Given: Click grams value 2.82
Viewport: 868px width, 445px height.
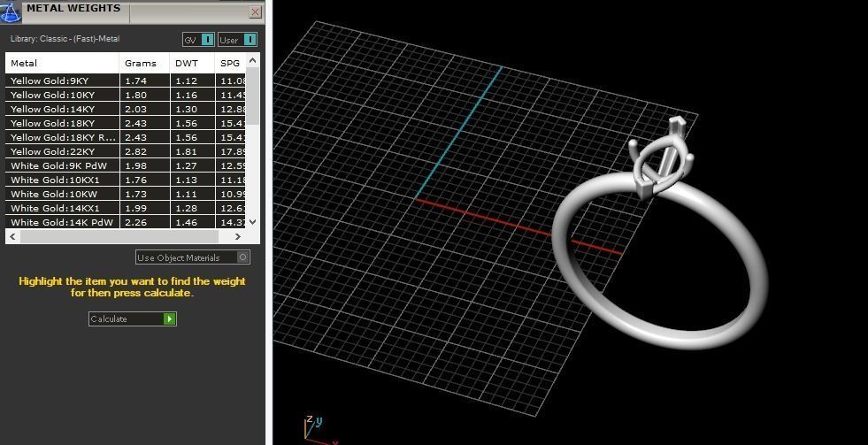Looking at the screenshot, I should click(135, 151).
